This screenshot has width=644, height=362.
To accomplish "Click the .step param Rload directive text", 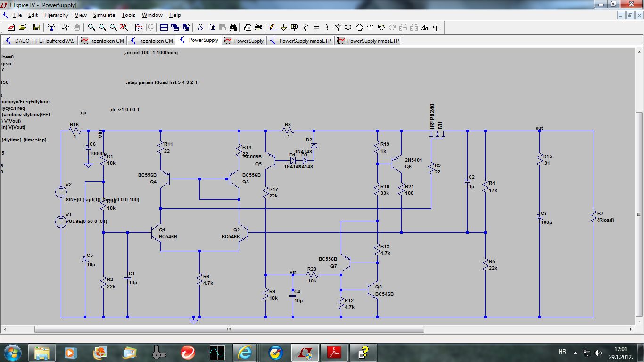I will pos(162,82).
